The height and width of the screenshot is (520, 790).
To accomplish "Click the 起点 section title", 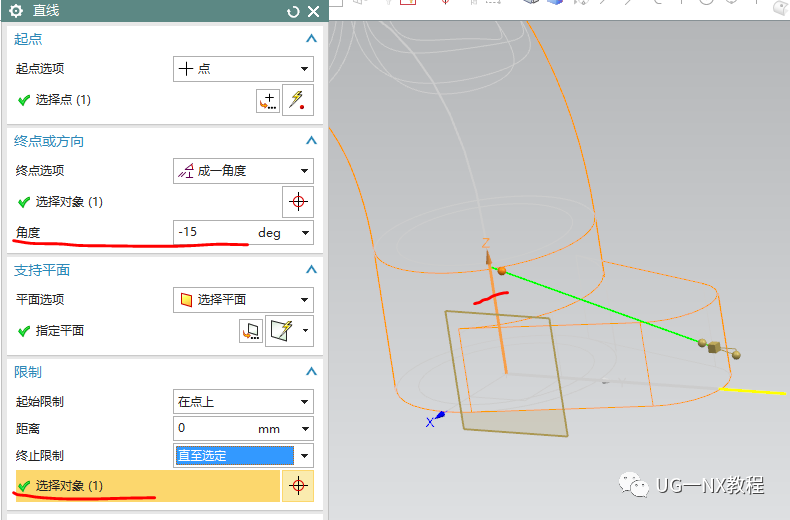I will [28, 39].
